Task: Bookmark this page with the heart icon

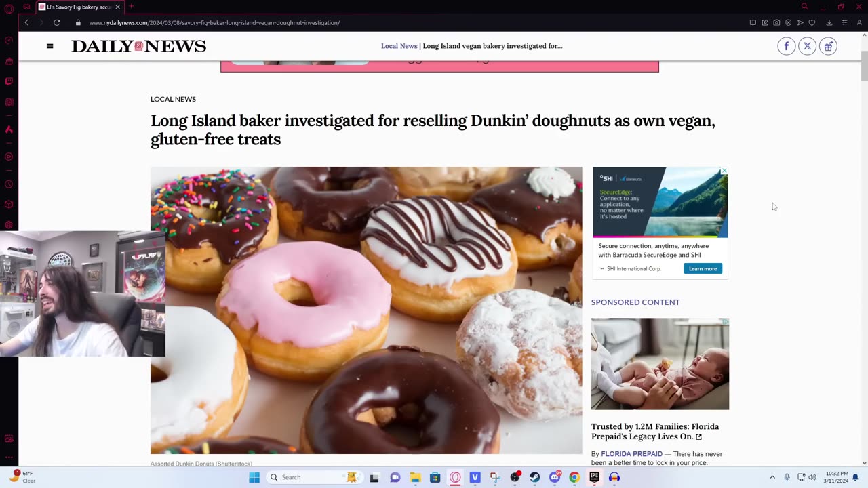Action: tap(812, 22)
